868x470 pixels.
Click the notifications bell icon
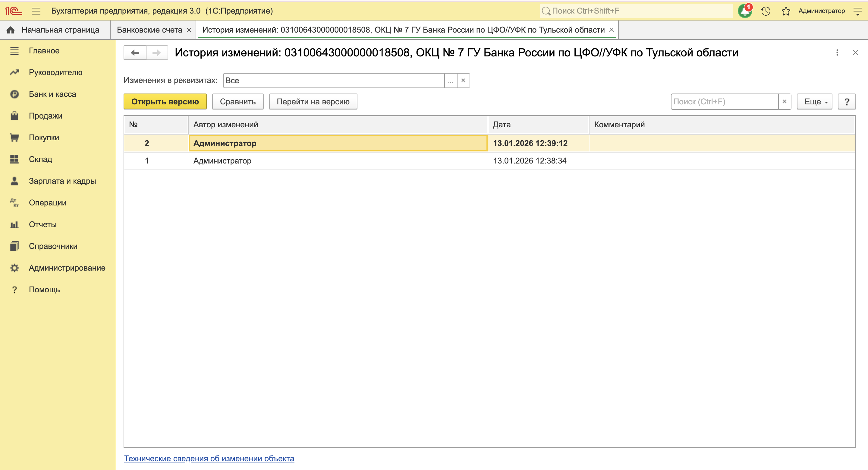point(745,11)
